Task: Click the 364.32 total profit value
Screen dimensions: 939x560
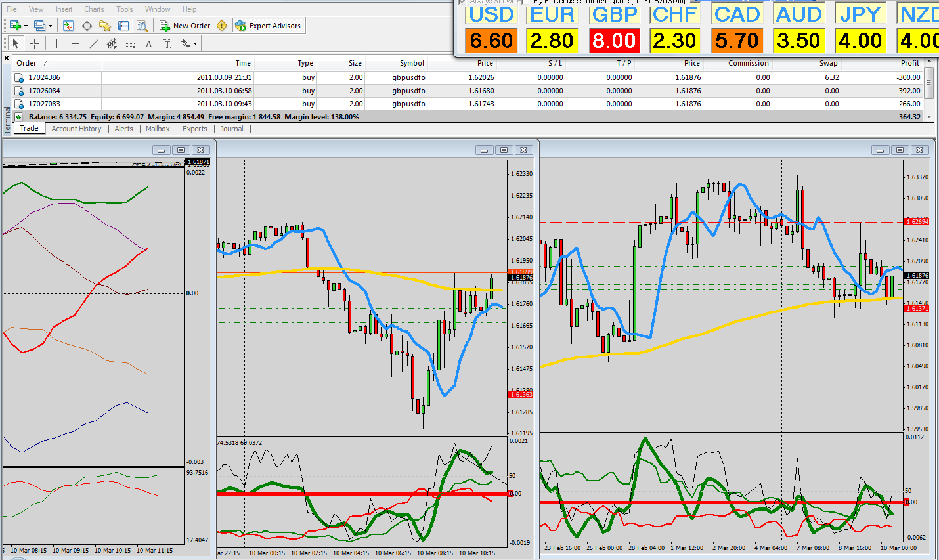Action: click(x=909, y=117)
